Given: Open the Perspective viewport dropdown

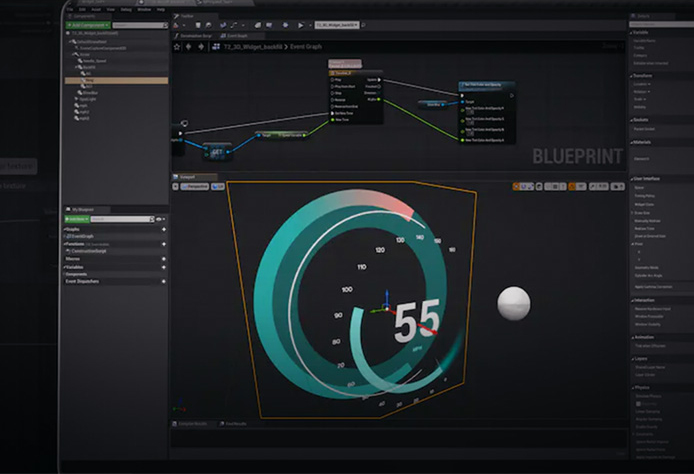Looking at the screenshot, I should click(x=195, y=186).
